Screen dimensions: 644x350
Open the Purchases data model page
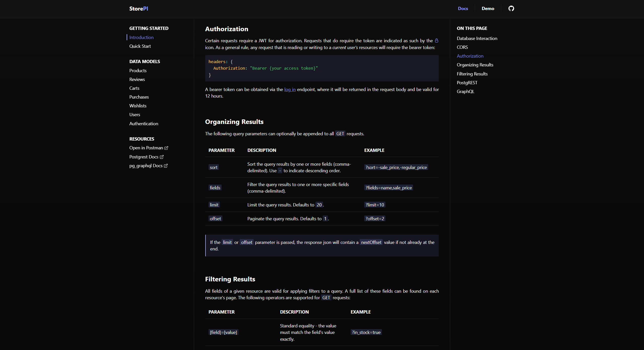click(139, 97)
